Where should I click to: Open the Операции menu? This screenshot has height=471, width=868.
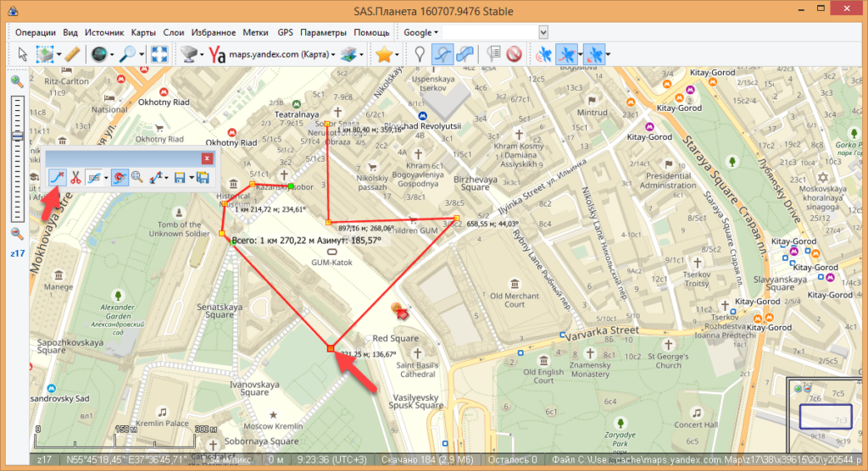click(36, 32)
